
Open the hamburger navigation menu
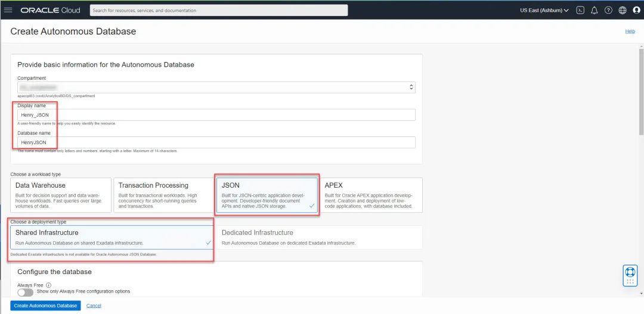pos(8,10)
